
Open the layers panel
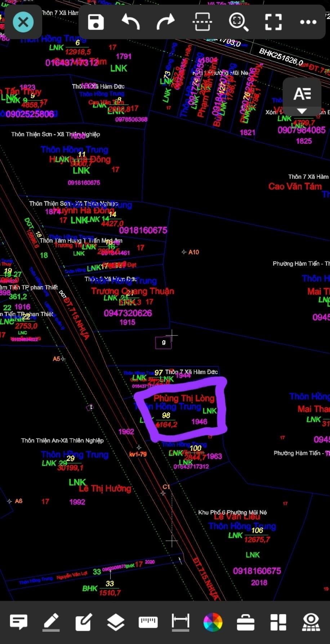coord(116,622)
